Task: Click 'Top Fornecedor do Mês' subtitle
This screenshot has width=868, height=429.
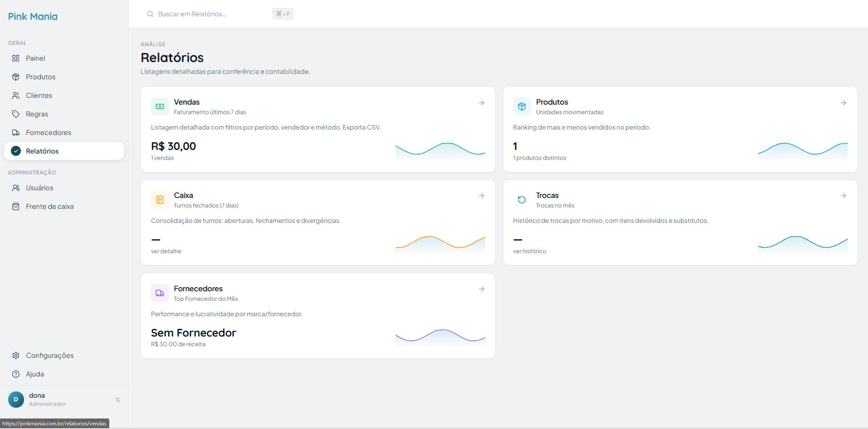Action: coord(206,299)
